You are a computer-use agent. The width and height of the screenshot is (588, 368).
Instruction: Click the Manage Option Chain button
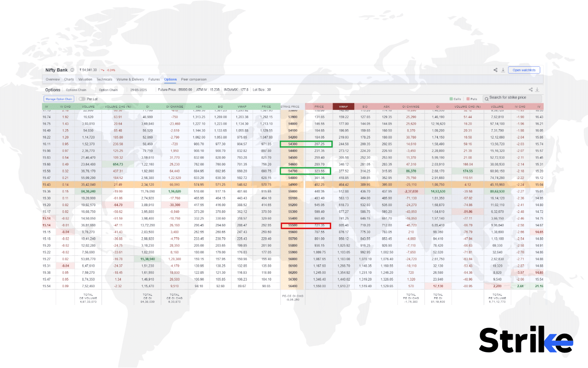tap(59, 99)
